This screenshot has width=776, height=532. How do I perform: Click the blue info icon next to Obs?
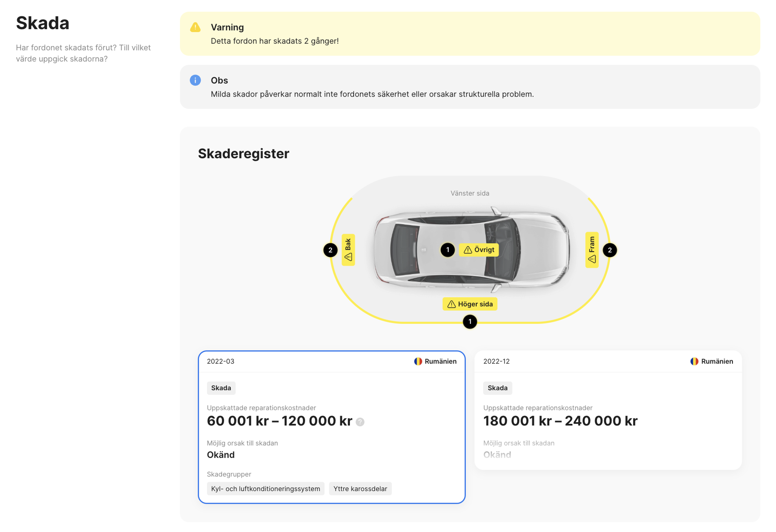click(x=195, y=80)
